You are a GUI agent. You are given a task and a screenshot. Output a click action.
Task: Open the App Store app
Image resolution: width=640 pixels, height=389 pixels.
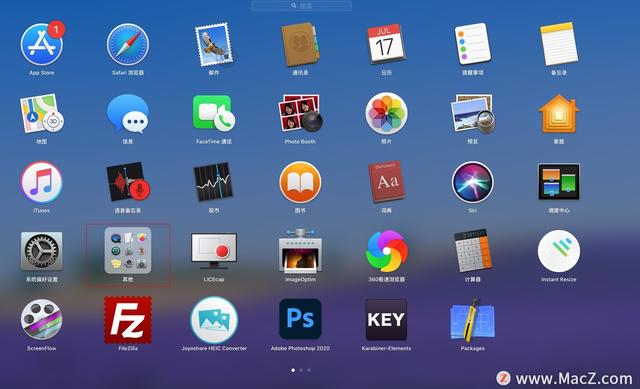pos(42,45)
